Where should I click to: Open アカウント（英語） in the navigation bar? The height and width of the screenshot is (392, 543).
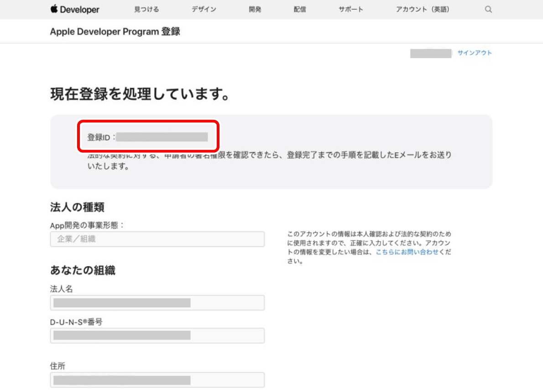point(423,10)
